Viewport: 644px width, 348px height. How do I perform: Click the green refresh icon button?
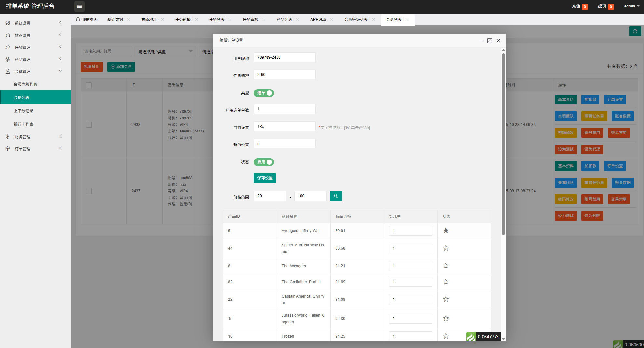pyautogui.click(x=635, y=31)
